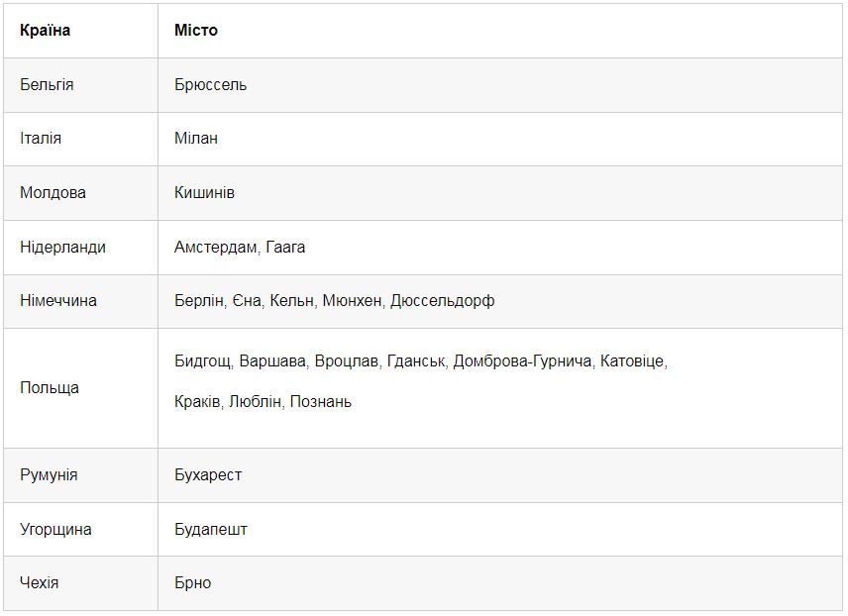Select the "Польща" country cell
This screenshot has height=616, width=848.
click(x=50, y=388)
